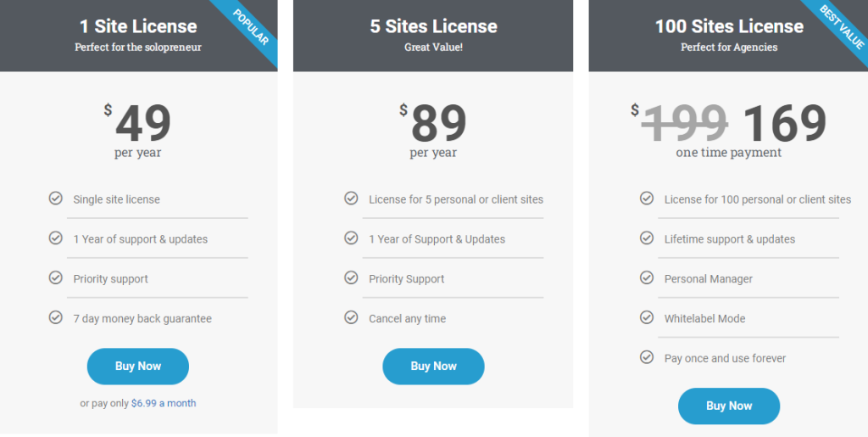Screen dimensions: 868x437
Task: Click the one time payment label
Action: [728, 152]
